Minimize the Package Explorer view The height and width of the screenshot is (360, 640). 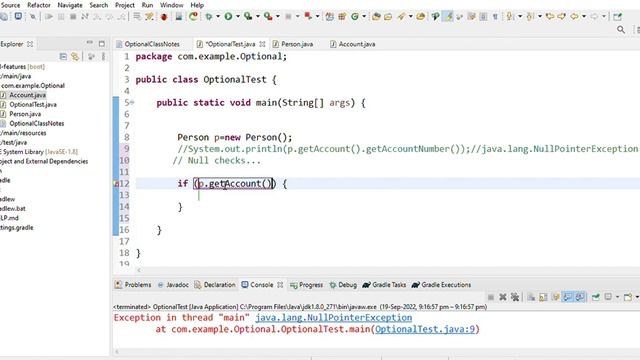click(x=89, y=43)
